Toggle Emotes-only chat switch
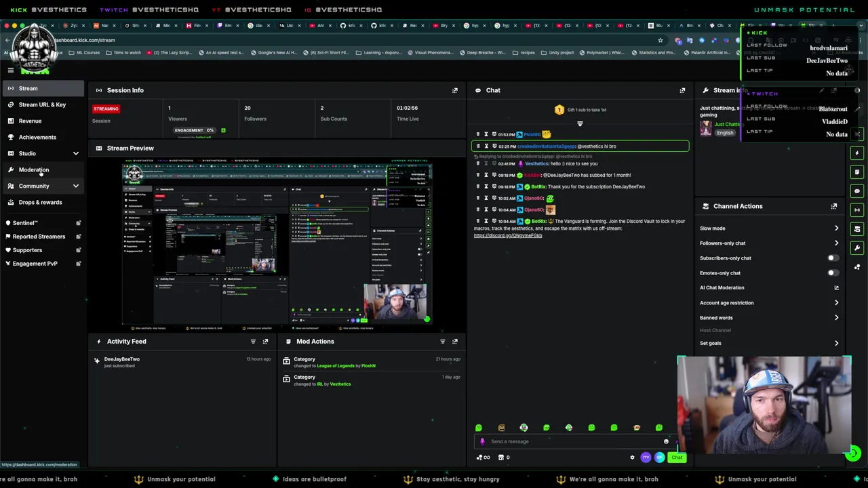 pyautogui.click(x=833, y=273)
